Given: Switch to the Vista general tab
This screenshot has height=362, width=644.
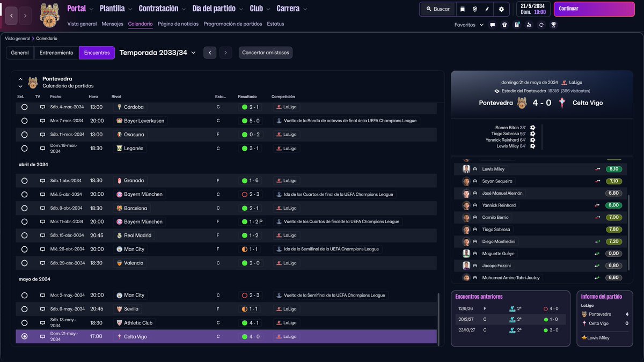Looking at the screenshot, I should 82,24.
